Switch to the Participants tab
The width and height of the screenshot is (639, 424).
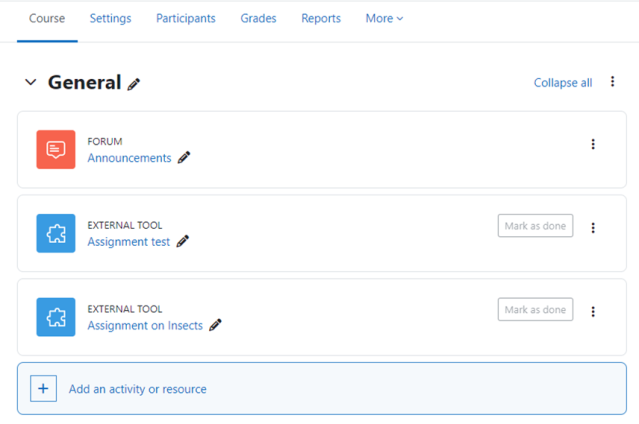pyautogui.click(x=186, y=18)
